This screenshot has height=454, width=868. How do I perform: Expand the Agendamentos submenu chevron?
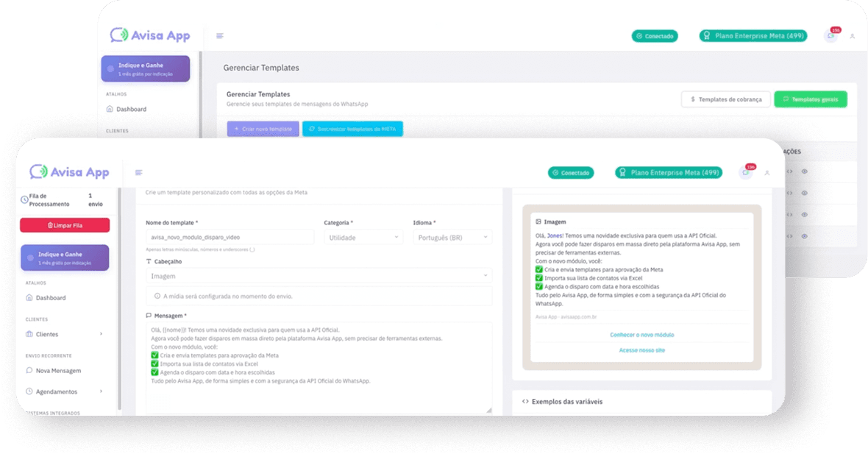[x=101, y=391]
